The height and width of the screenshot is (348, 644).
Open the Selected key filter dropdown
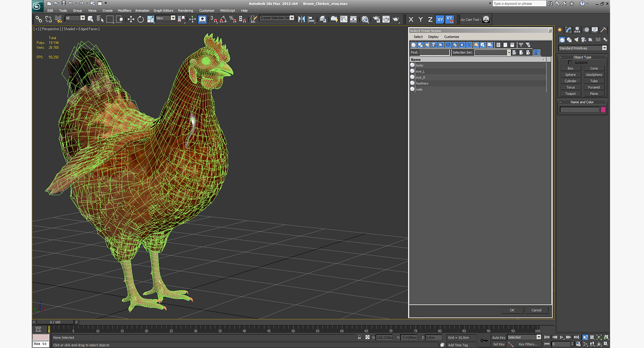click(x=524, y=337)
